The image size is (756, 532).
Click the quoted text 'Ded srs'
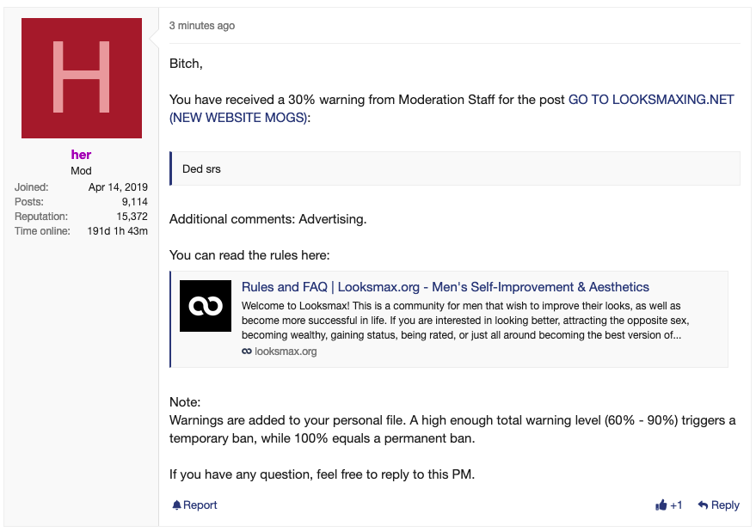(x=201, y=168)
